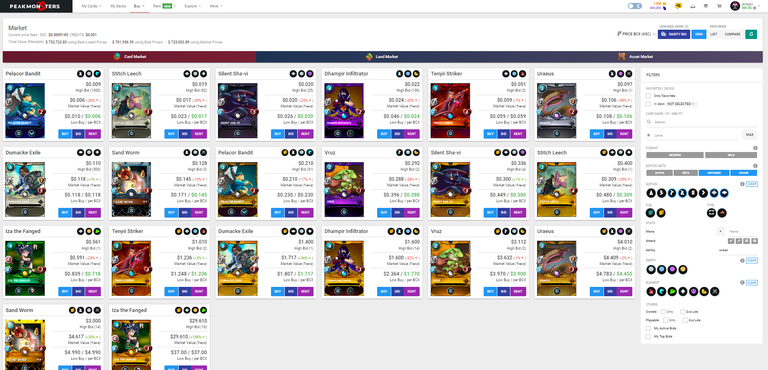Select the gold foil filter icon
Image resolution: width=768 pixels, height=370 pixels.
click(661, 213)
